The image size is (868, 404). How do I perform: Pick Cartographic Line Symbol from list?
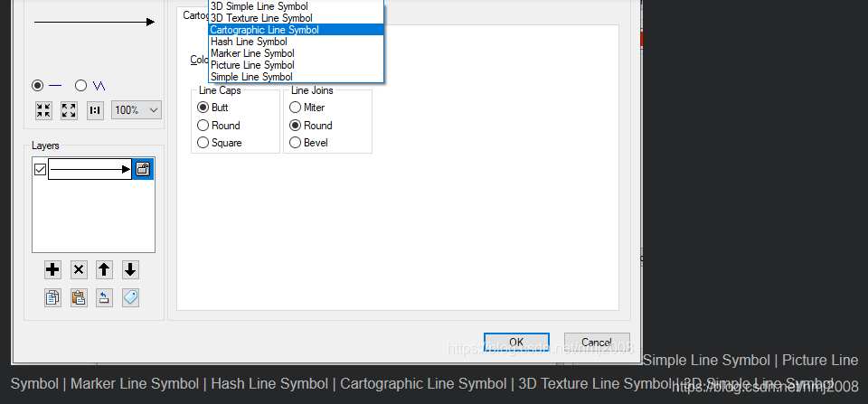(296, 30)
